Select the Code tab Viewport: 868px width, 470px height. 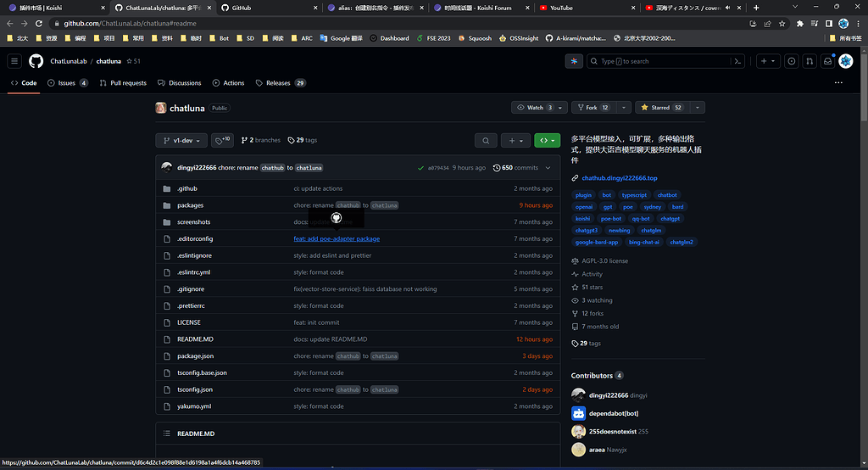(x=24, y=83)
